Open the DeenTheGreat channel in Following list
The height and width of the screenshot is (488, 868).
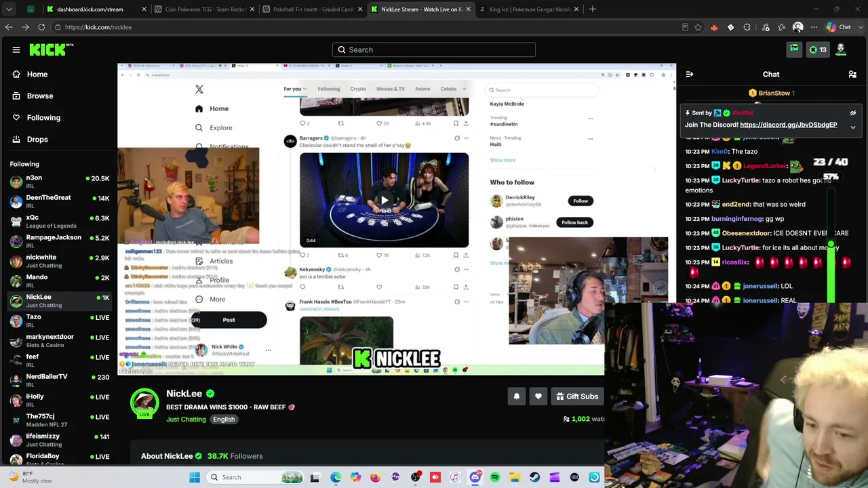[x=58, y=202]
